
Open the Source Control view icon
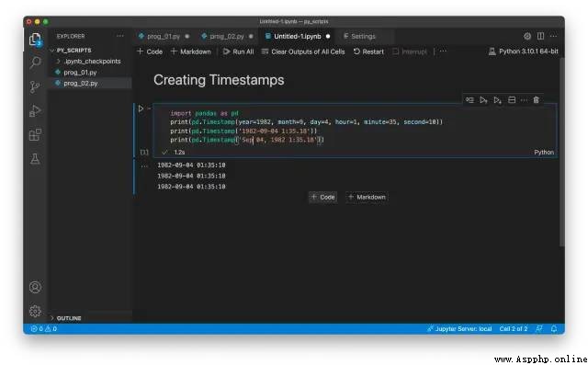[35, 86]
